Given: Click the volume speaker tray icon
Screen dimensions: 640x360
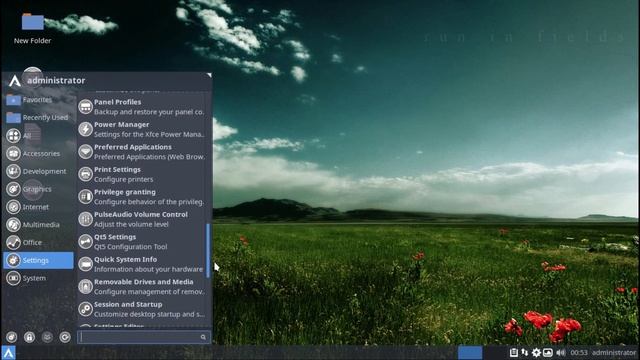Looking at the screenshot, I should (x=561, y=352).
